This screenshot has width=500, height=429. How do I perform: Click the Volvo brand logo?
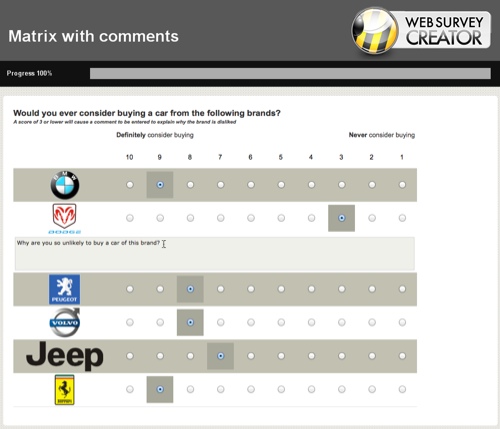[65, 322]
